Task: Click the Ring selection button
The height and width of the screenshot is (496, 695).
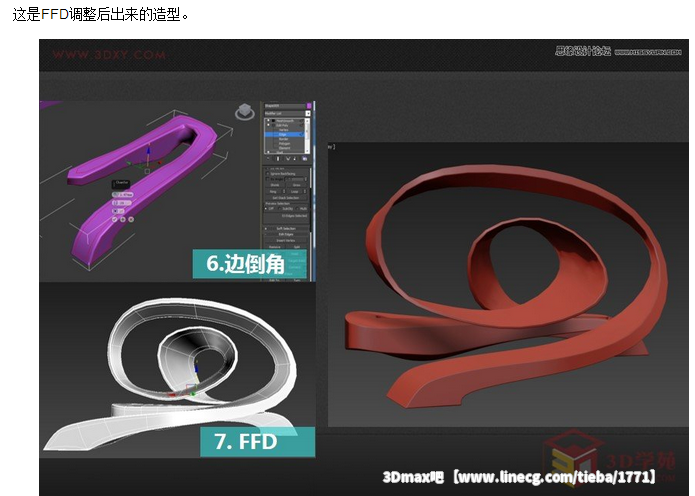Action: 273,192
